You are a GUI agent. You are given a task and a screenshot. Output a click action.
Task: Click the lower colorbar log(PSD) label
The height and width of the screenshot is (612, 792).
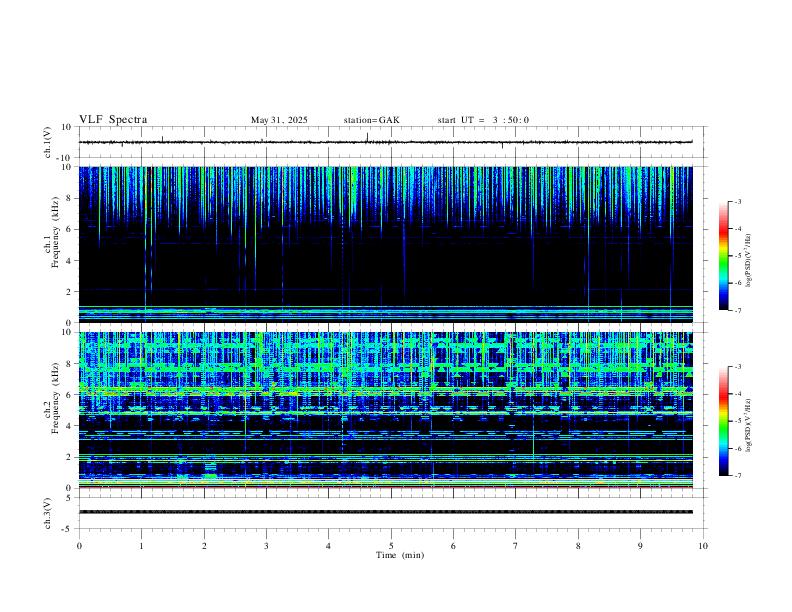(x=749, y=425)
